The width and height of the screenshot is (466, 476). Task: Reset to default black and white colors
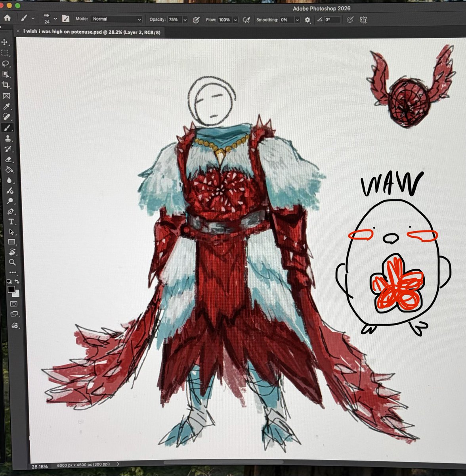tap(9, 281)
